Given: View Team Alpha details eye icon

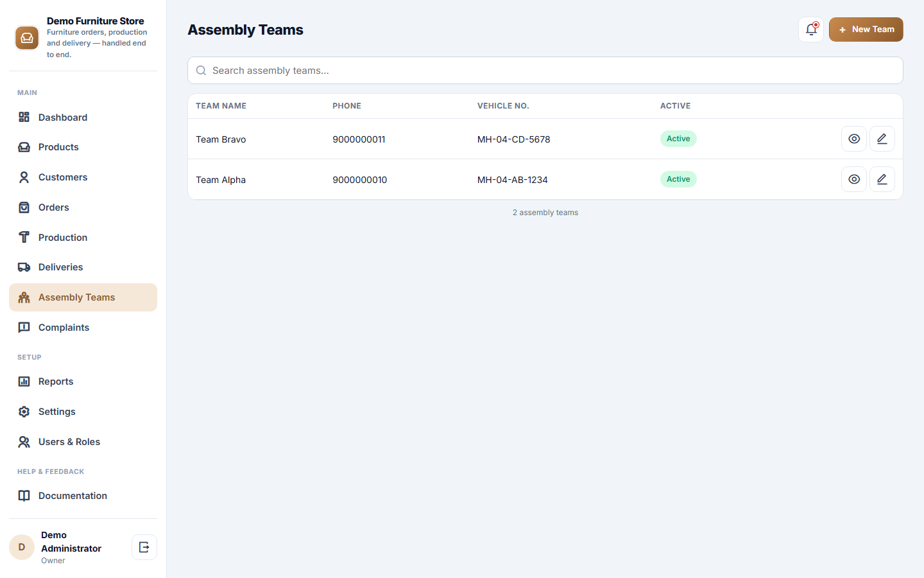Looking at the screenshot, I should coord(854,179).
